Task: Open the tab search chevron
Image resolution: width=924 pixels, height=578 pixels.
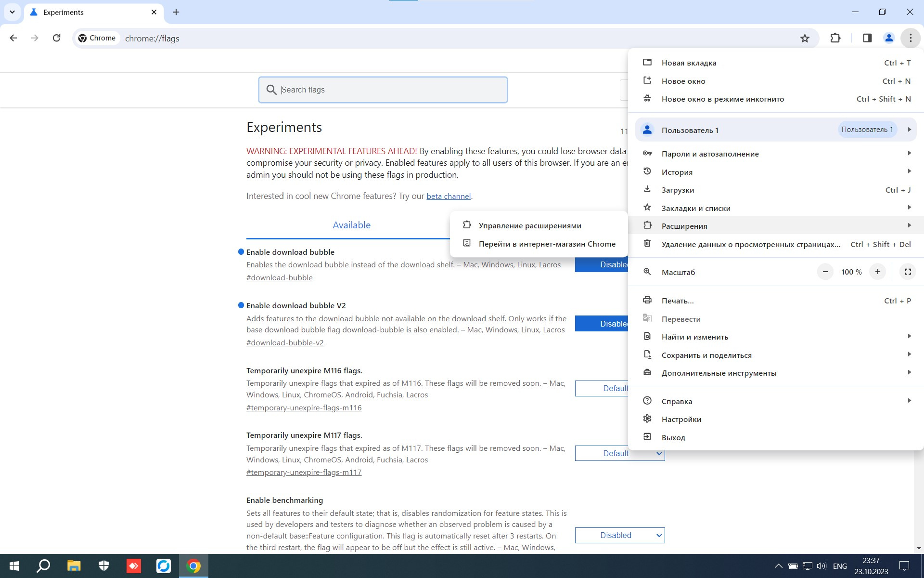Action: [x=12, y=12]
